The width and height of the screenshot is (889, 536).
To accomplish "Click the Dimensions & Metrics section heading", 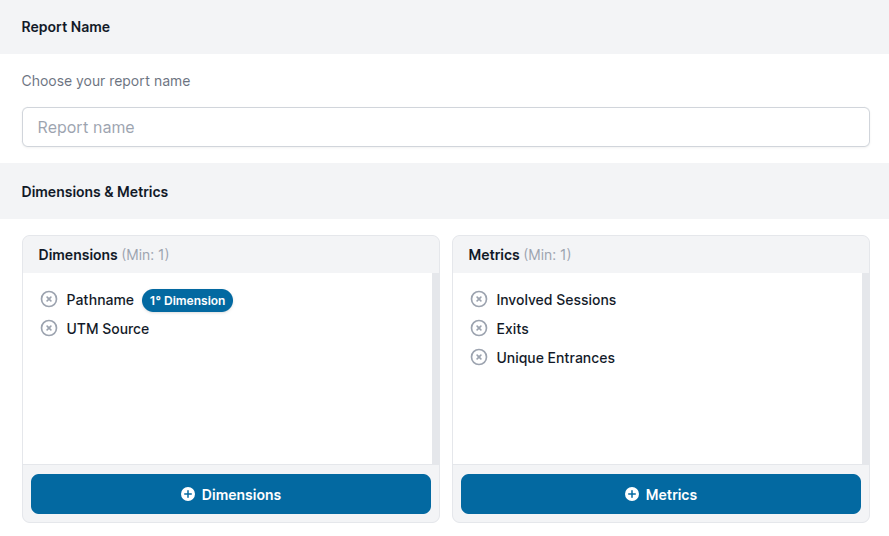I will pyautogui.click(x=95, y=192).
